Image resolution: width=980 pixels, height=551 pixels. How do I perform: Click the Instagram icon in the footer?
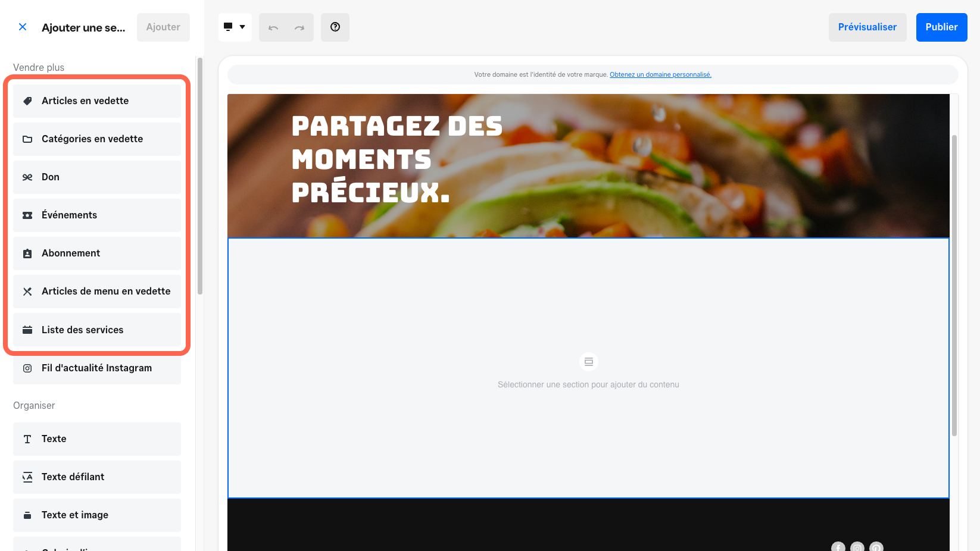point(857,547)
